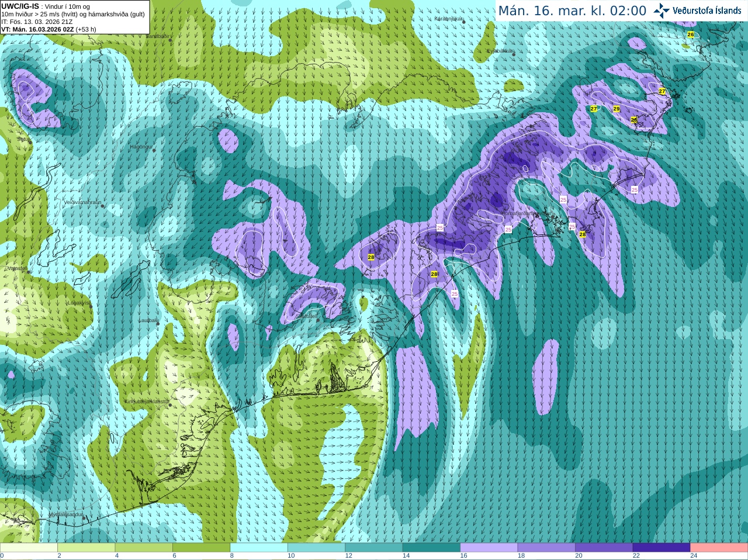
Task: Click the Sandbúðir station label
Action: click(x=158, y=36)
